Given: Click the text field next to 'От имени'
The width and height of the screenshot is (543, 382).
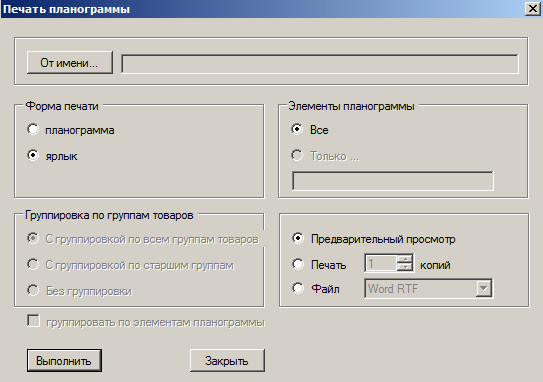Looking at the screenshot, I should point(320,64).
